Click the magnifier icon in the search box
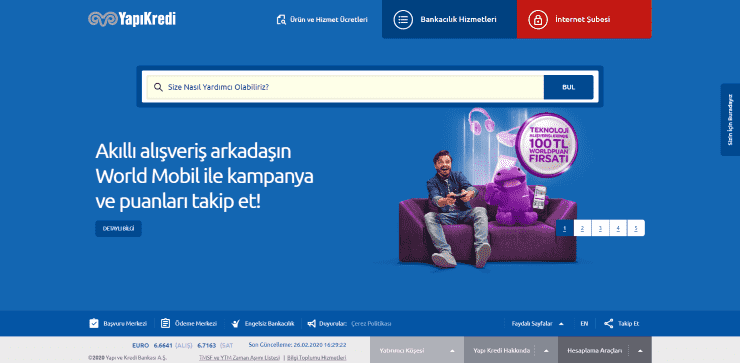The width and height of the screenshot is (740, 363). click(x=159, y=87)
